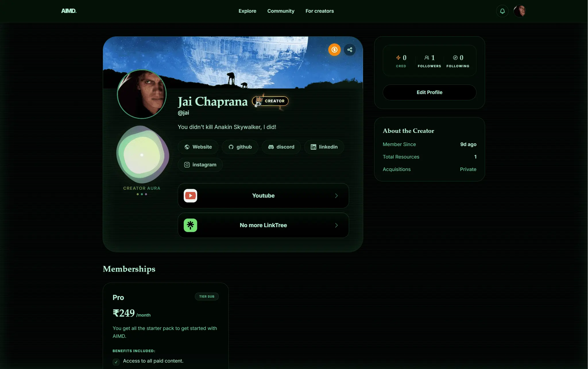Open the github link chip
Image resolution: width=588 pixels, height=369 pixels.
(240, 147)
